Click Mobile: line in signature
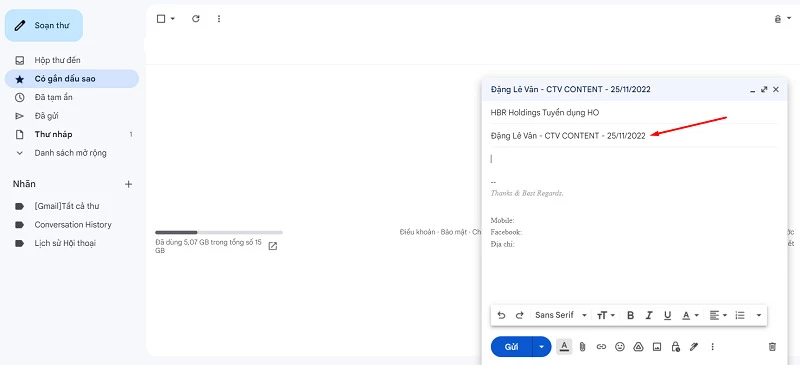 [x=503, y=221]
